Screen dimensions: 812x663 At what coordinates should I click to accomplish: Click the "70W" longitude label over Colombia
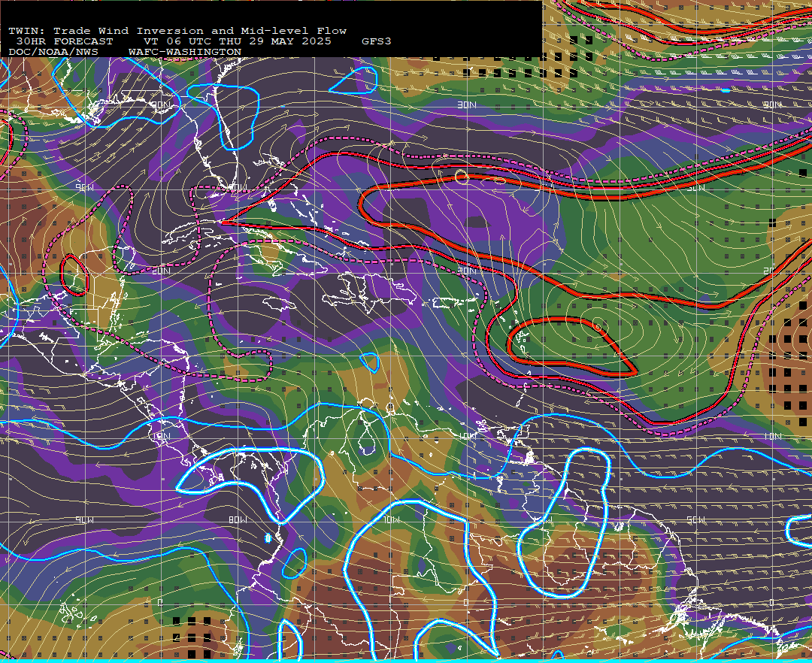pyautogui.click(x=390, y=519)
